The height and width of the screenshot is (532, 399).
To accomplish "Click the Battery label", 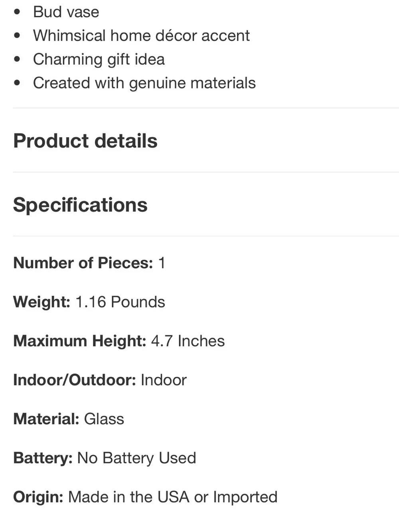I will coord(43,458).
